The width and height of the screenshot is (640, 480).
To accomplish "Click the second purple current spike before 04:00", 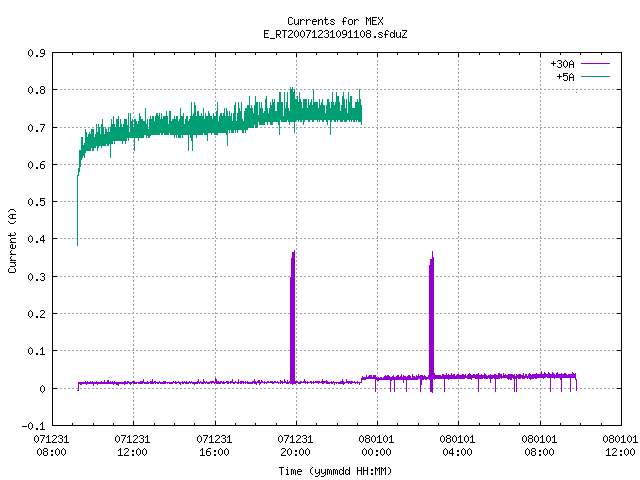I will (431, 322).
